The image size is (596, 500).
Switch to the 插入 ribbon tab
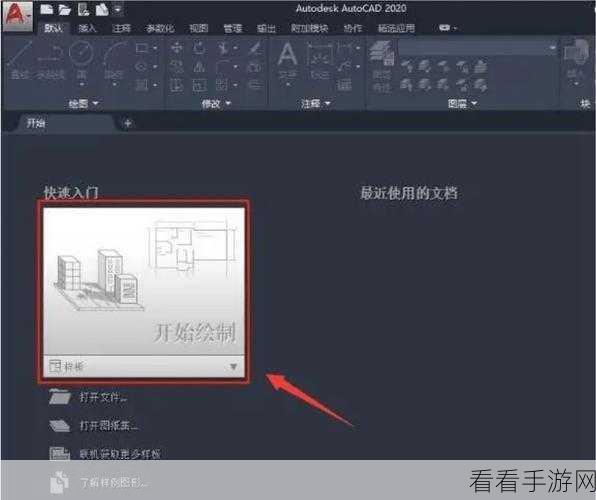[87, 28]
